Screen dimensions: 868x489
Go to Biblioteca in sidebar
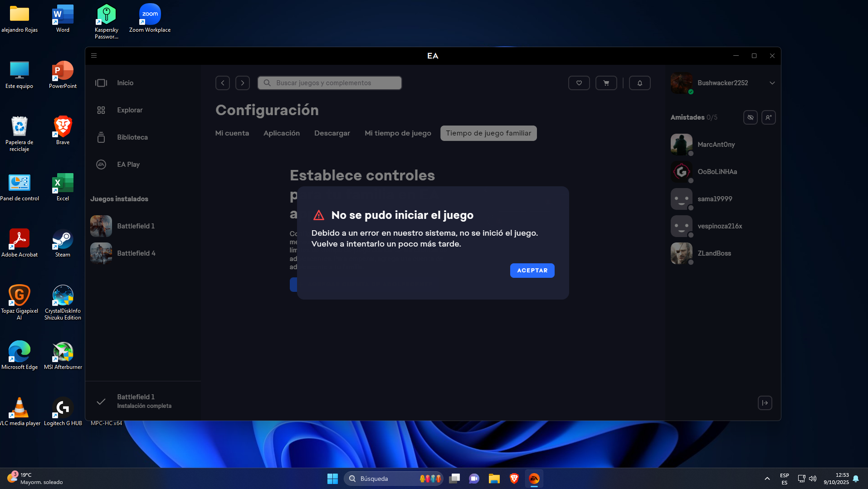click(x=132, y=137)
